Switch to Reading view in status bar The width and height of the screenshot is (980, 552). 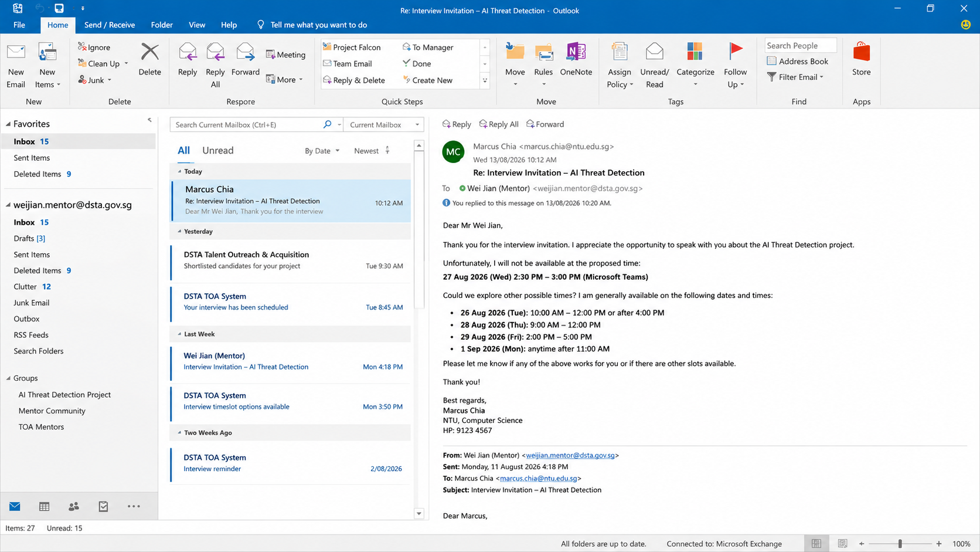coord(842,544)
